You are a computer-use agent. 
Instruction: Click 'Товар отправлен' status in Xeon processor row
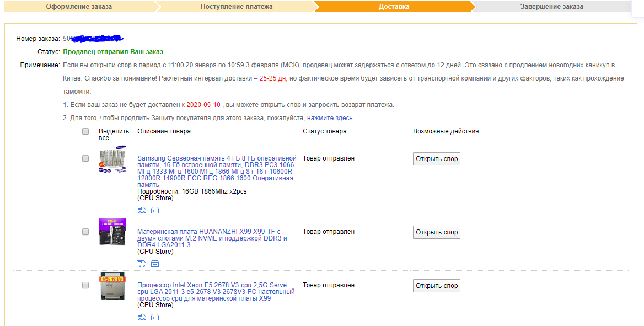click(329, 285)
